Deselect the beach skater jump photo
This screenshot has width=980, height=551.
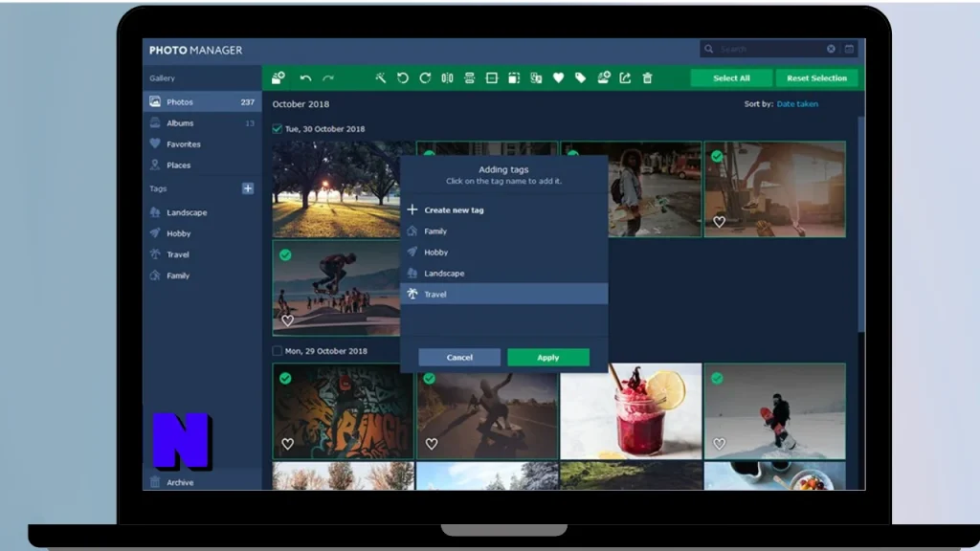tap(285, 254)
